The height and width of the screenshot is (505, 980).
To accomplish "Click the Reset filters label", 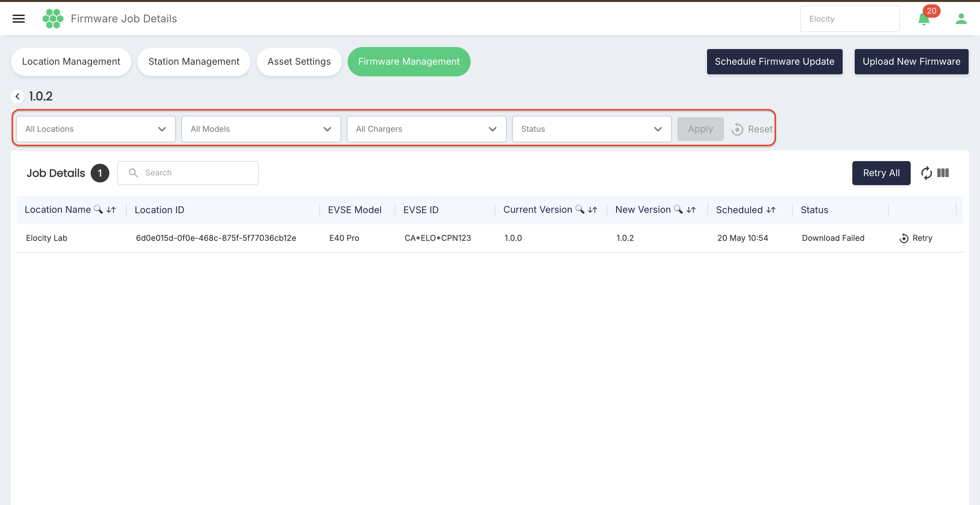I will [760, 129].
